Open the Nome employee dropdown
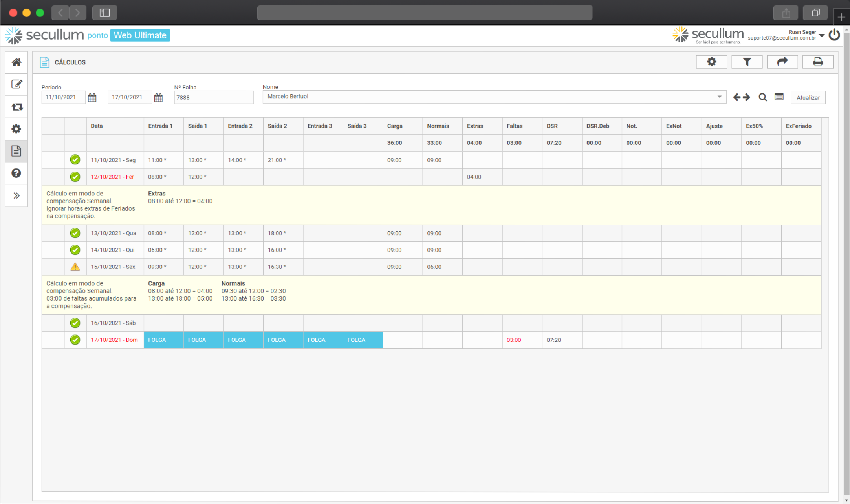This screenshot has width=850, height=504. point(720,97)
